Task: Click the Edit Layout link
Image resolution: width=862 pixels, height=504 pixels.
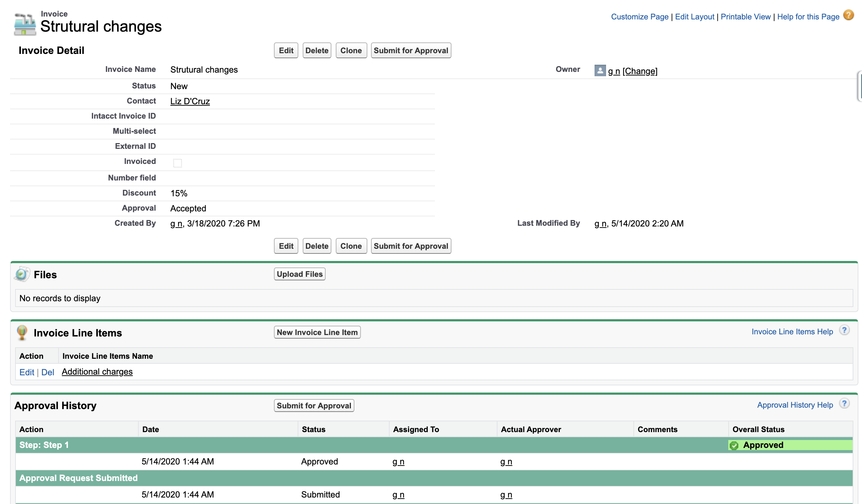Action: (x=694, y=17)
